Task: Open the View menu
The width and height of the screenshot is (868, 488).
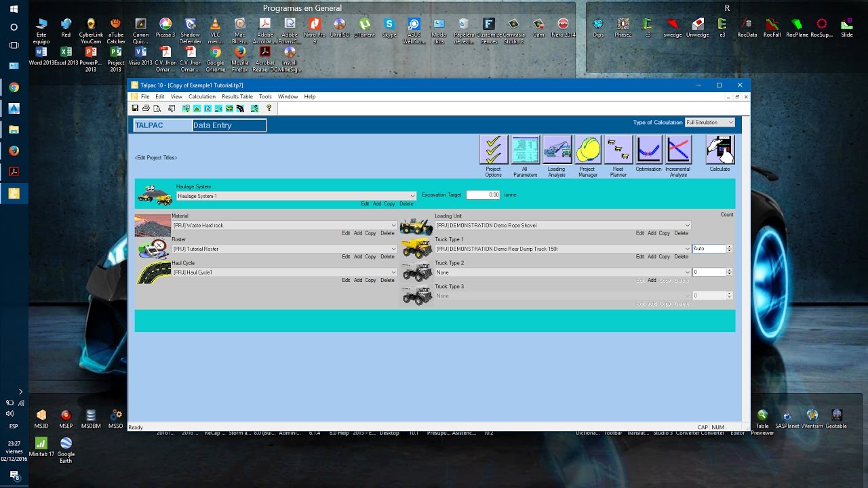Action: pyautogui.click(x=176, y=97)
